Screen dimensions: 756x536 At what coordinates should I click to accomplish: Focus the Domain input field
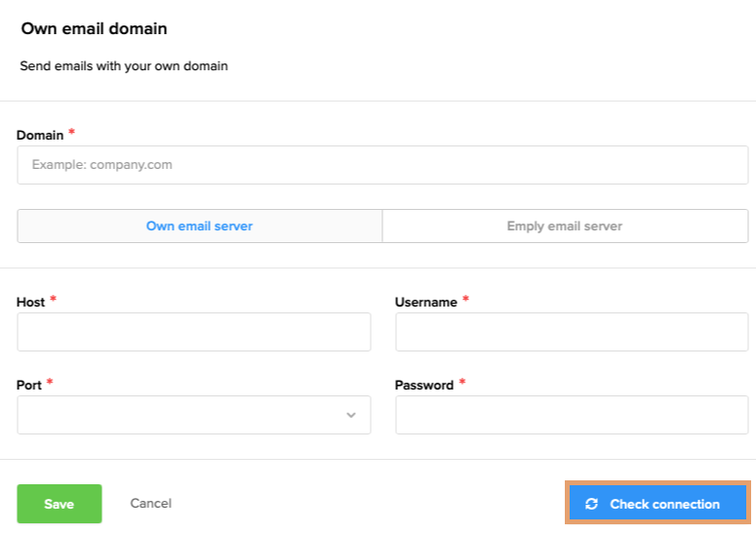tap(382, 165)
